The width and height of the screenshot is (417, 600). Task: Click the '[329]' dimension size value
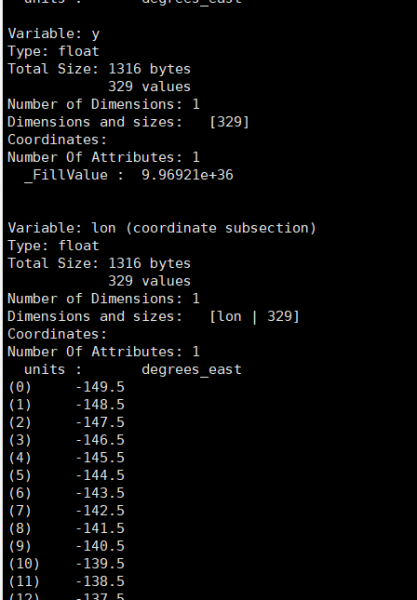pos(229,122)
